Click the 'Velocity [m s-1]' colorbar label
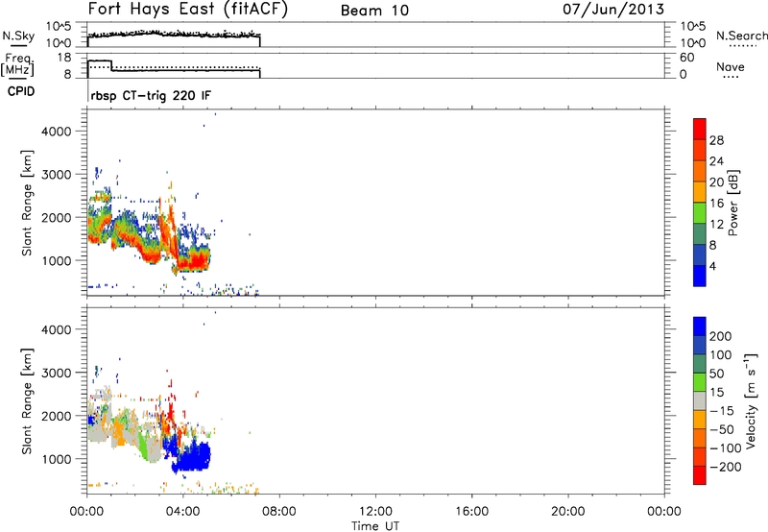 pyautogui.click(x=751, y=400)
